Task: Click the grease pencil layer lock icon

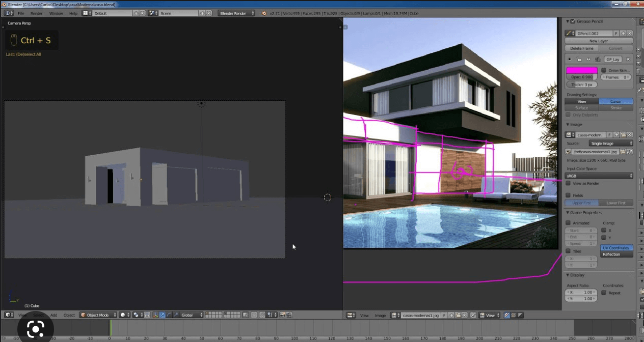Action: [579, 60]
